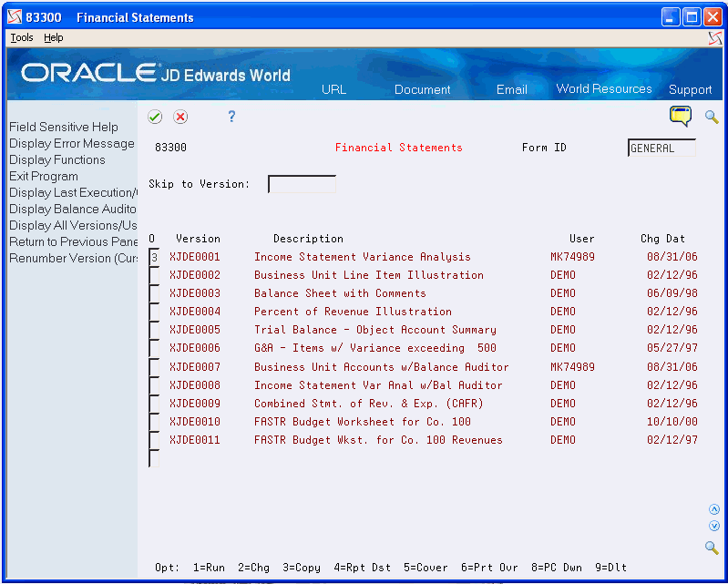Click the Form ID field containing GENERAL
Screen dimensions: 728x584
pyautogui.click(x=661, y=148)
